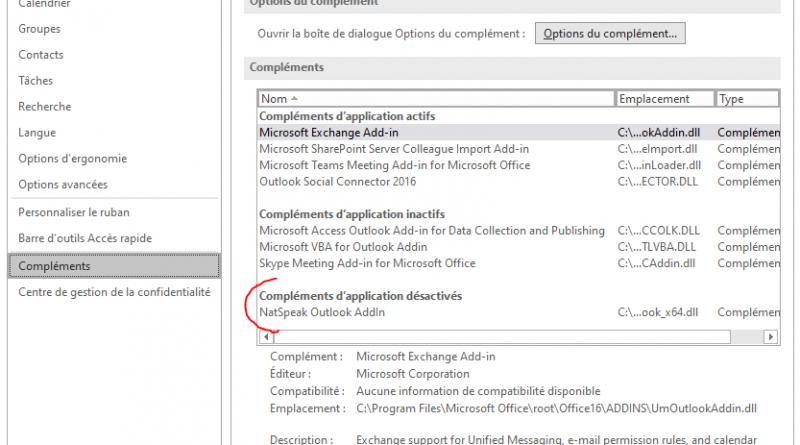
Task: Click the C:\...CAddin.dll location cell
Action: coord(657,263)
